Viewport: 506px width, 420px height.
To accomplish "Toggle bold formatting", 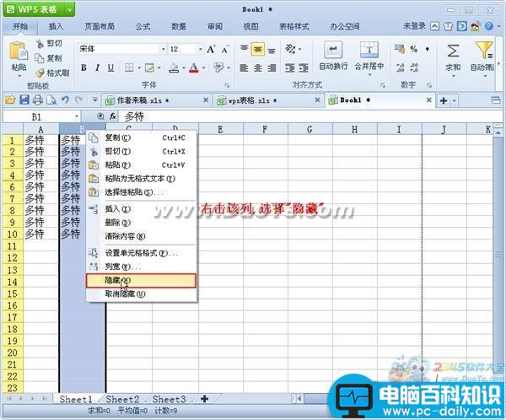I will [x=83, y=67].
